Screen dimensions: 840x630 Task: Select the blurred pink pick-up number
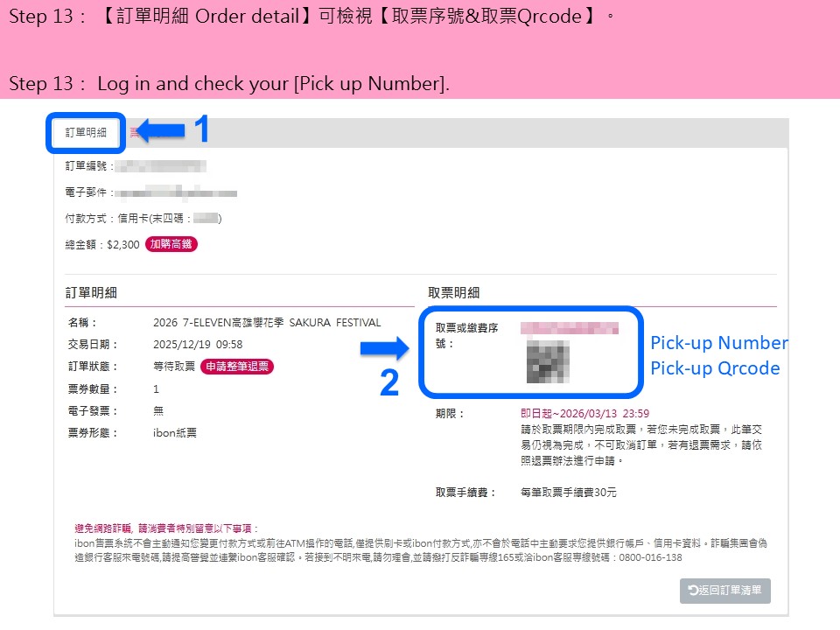(x=570, y=328)
